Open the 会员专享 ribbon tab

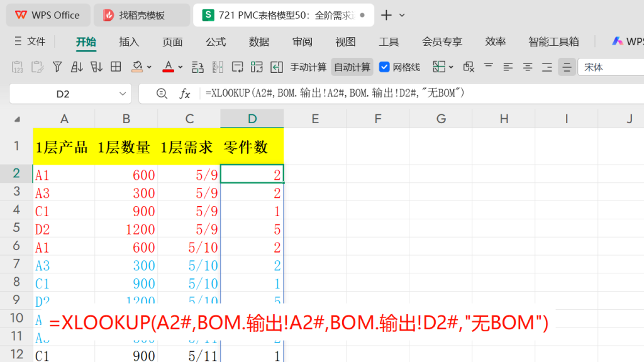(442, 42)
